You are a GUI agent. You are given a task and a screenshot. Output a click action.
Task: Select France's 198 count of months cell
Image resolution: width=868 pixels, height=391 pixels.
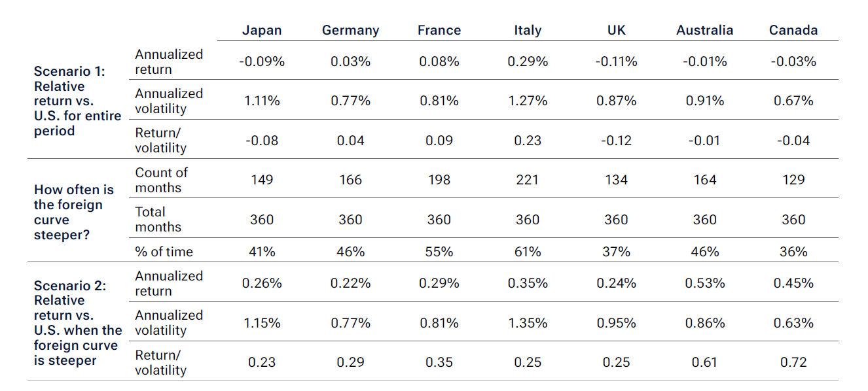pos(439,180)
